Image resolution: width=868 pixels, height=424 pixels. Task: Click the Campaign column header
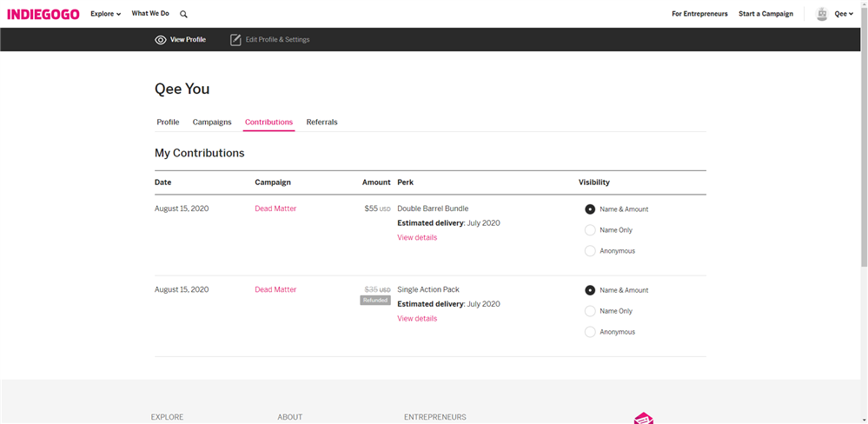click(x=272, y=182)
